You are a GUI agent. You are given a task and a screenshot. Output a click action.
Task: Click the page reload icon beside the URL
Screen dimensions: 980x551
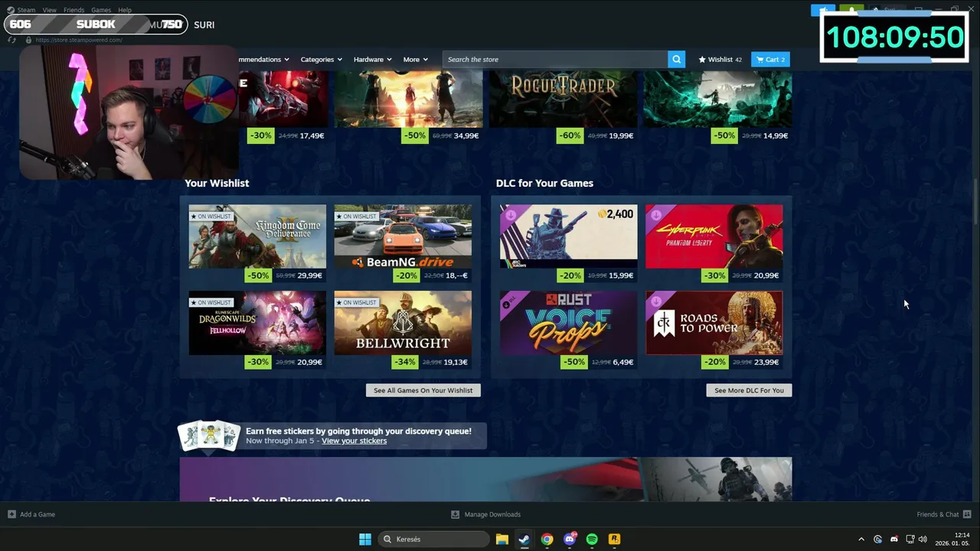pyautogui.click(x=12, y=40)
